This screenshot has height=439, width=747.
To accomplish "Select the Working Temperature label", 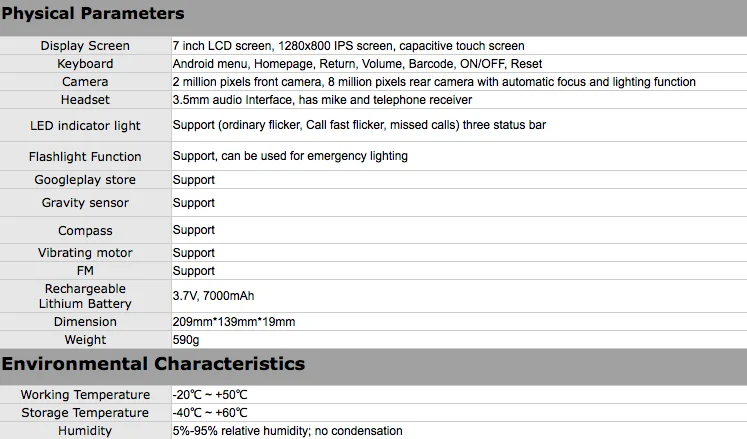I will 85,395.
